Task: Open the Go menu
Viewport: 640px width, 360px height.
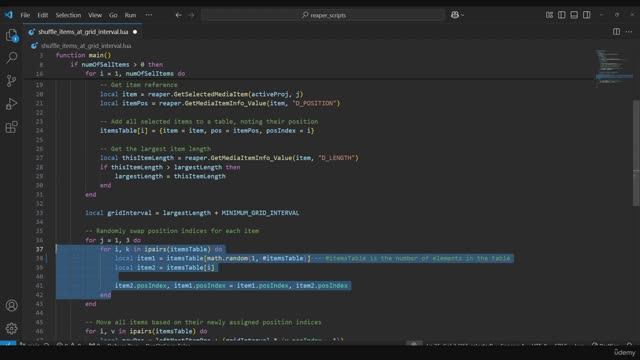Action: [113, 15]
